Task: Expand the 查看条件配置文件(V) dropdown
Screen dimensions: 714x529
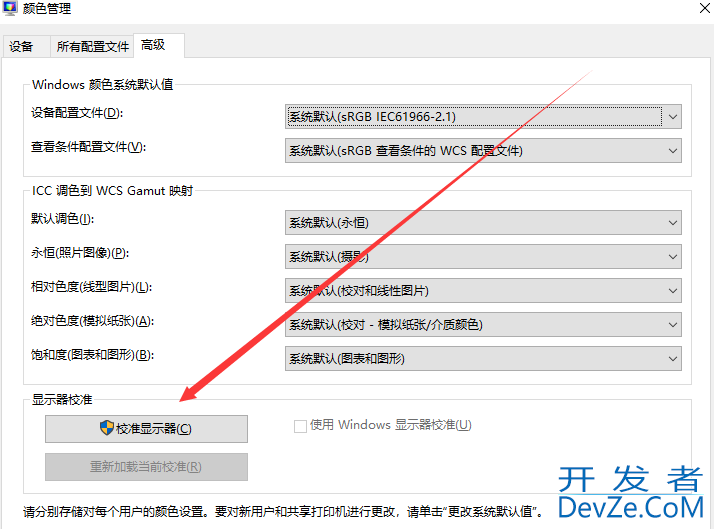Action: (483, 151)
